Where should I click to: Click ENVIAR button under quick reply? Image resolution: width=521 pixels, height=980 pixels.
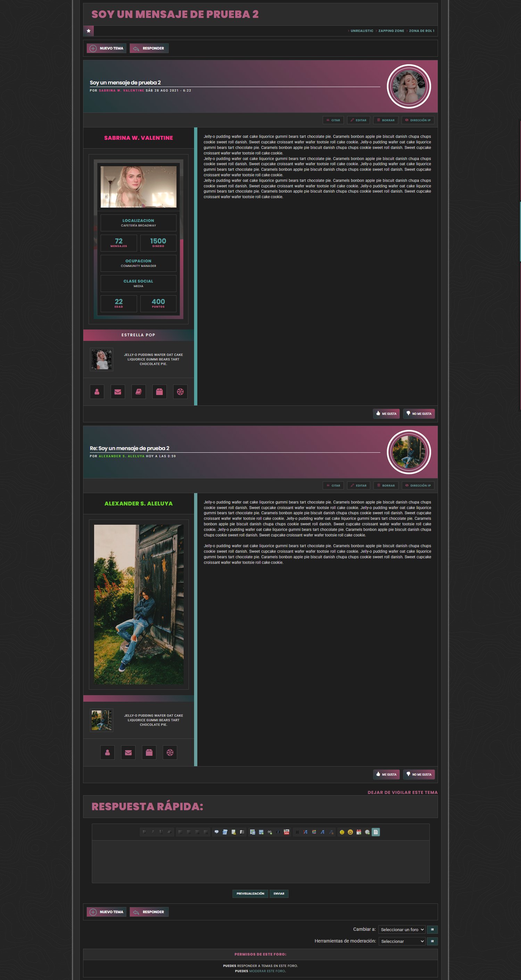(279, 894)
